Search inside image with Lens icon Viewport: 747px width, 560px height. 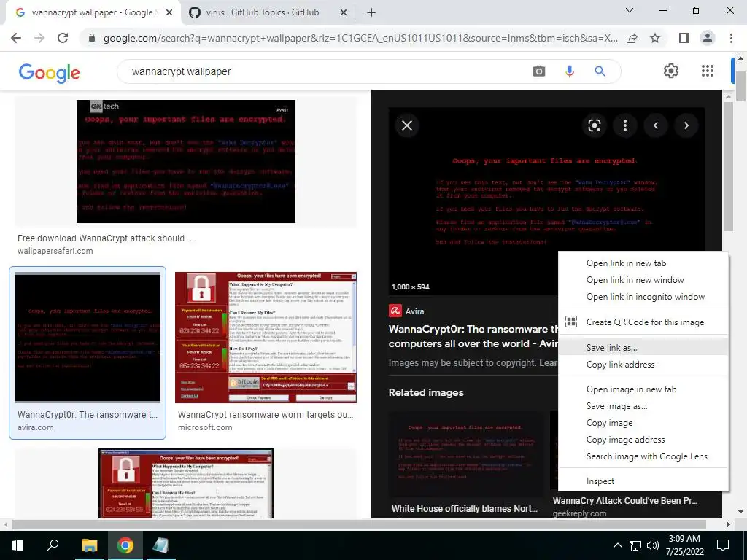click(x=594, y=125)
